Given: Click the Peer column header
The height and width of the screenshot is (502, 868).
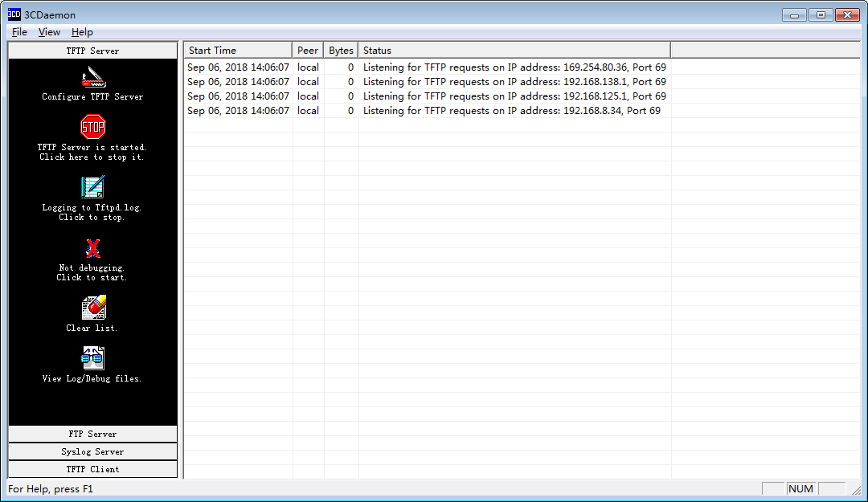Looking at the screenshot, I should click(308, 51).
